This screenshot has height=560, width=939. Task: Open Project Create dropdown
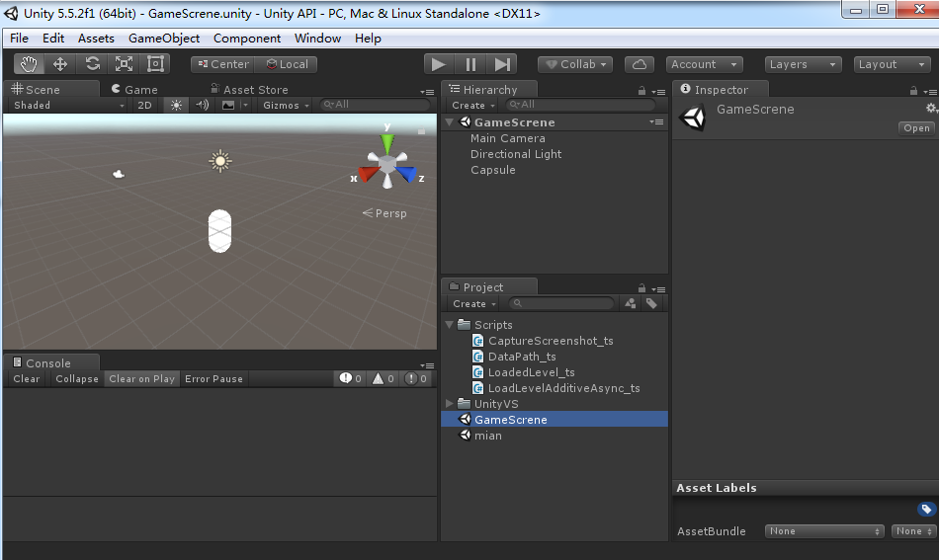click(x=473, y=303)
